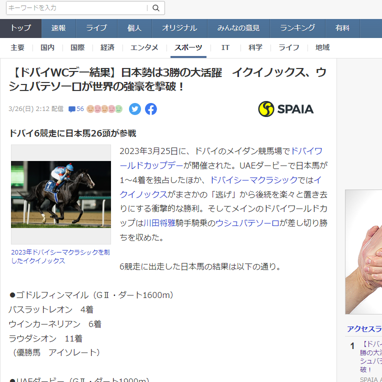Open the photo caption link about イクイノックス

(x=60, y=256)
